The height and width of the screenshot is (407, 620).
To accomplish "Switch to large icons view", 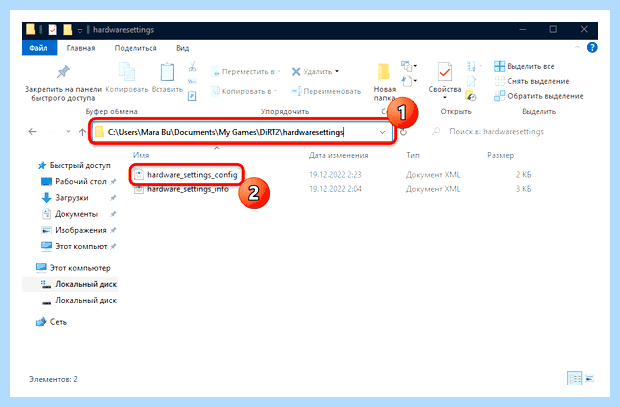I will pos(589,379).
